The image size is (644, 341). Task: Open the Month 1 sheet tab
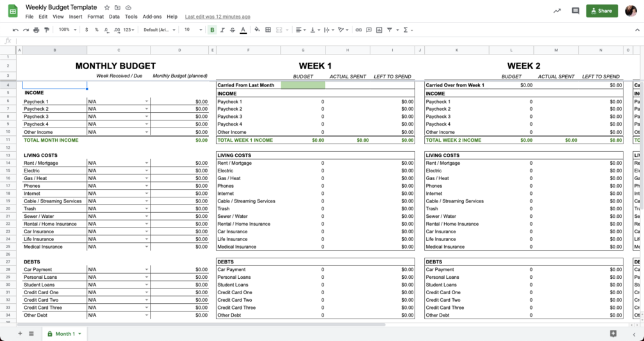tap(63, 333)
